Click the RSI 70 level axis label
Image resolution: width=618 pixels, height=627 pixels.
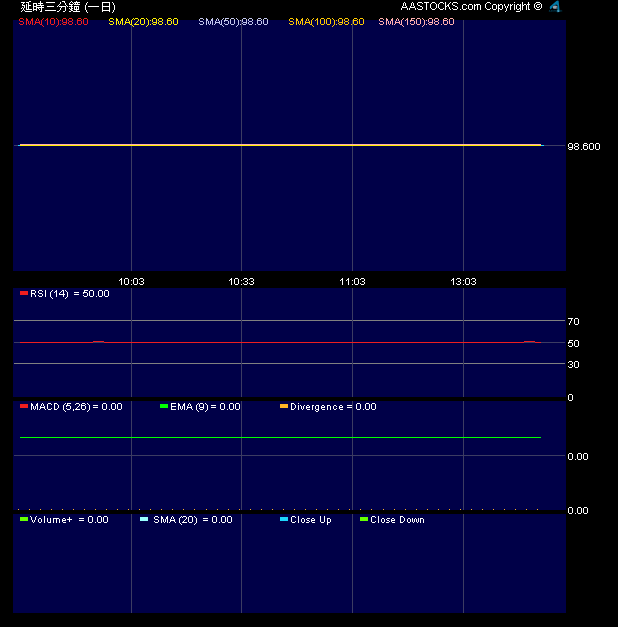[574, 322]
